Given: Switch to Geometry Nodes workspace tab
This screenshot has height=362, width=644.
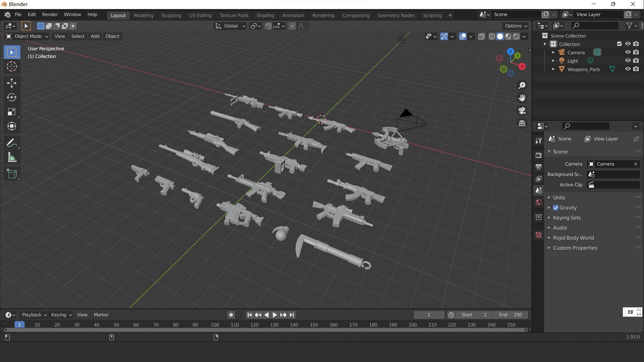Looking at the screenshot, I should [396, 15].
